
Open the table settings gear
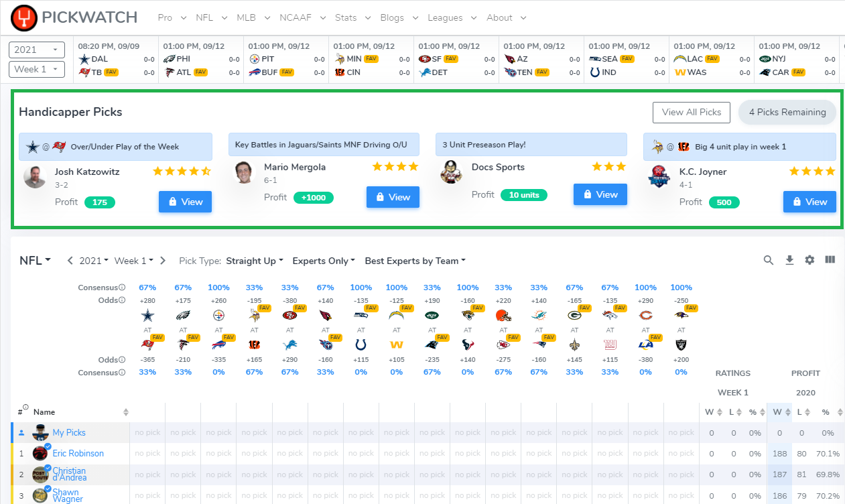pos(809,260)
